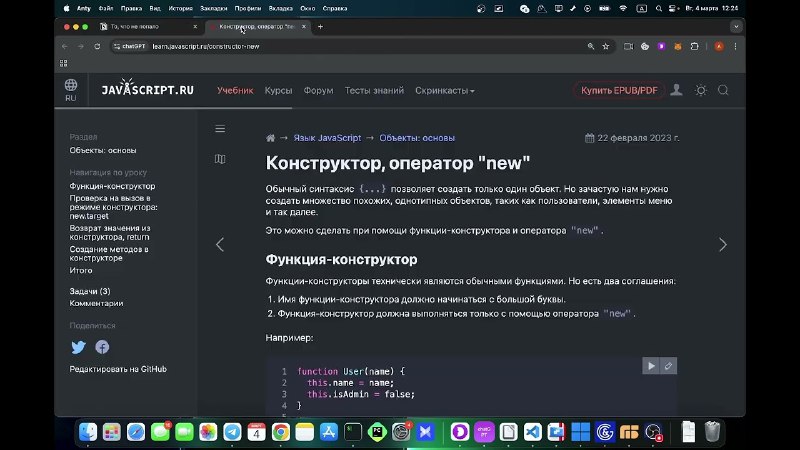800x450 pixels.
Task: Open the Тесты знаний nav item
Action: (374, 90)
